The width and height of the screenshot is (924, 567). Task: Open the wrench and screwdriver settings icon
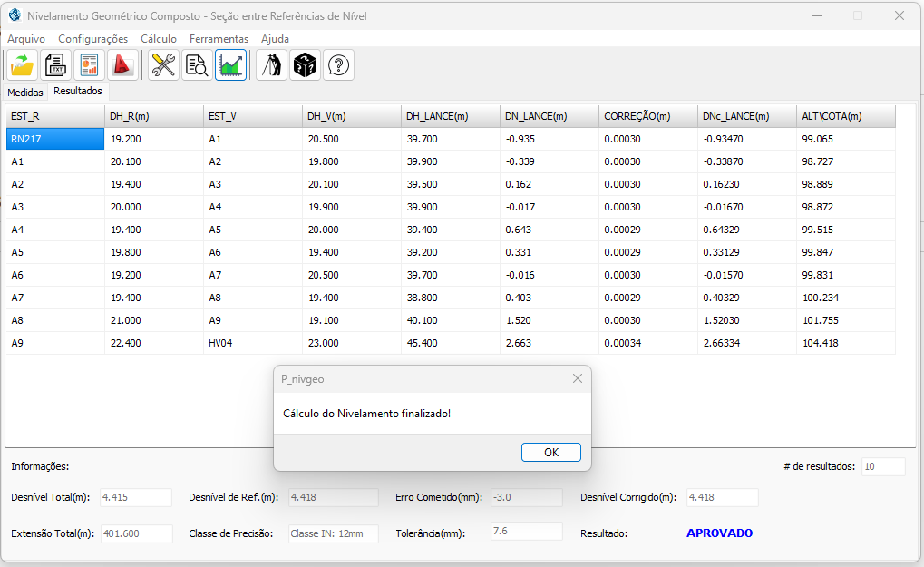click(x=163, y=64)
